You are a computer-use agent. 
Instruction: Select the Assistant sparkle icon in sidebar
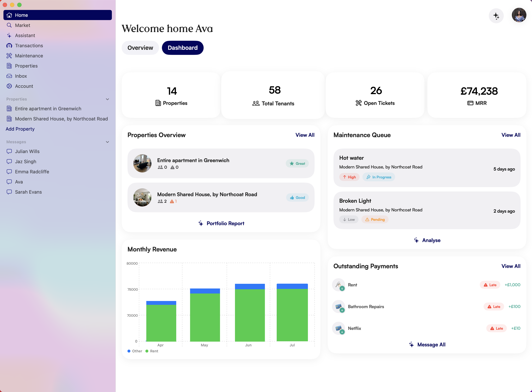[x=9, y=35]
